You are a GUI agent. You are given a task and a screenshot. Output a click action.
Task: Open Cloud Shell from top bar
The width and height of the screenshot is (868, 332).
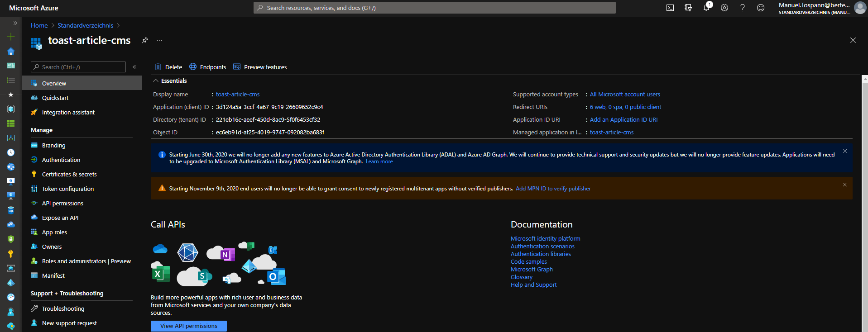click(670, 8)
